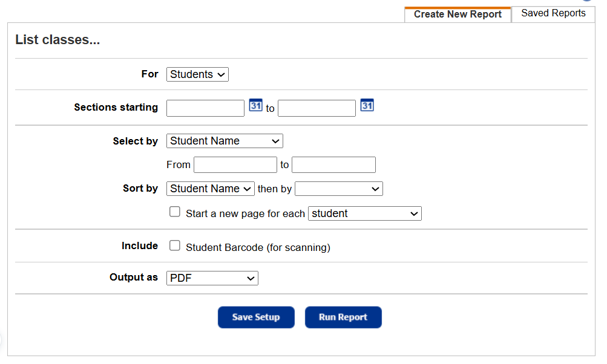
Task: Switch to the Saved Reports tab
Action: (553, 13)
